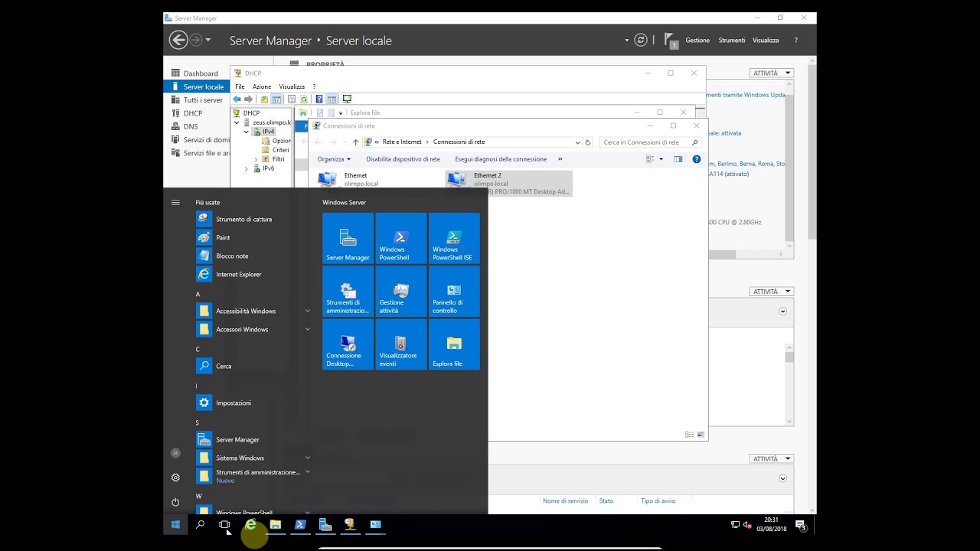Select the Ethernet 2 network adapter

(508, 183)
